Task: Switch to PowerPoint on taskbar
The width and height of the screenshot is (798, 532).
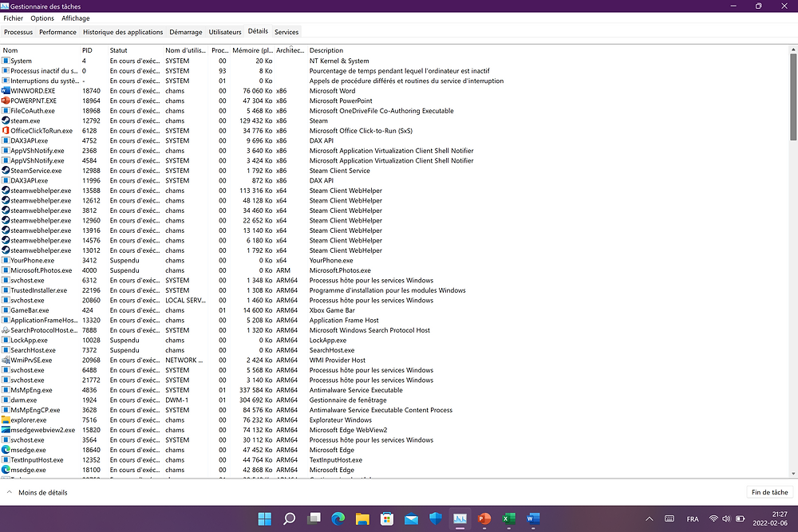Action: (484, 518)
